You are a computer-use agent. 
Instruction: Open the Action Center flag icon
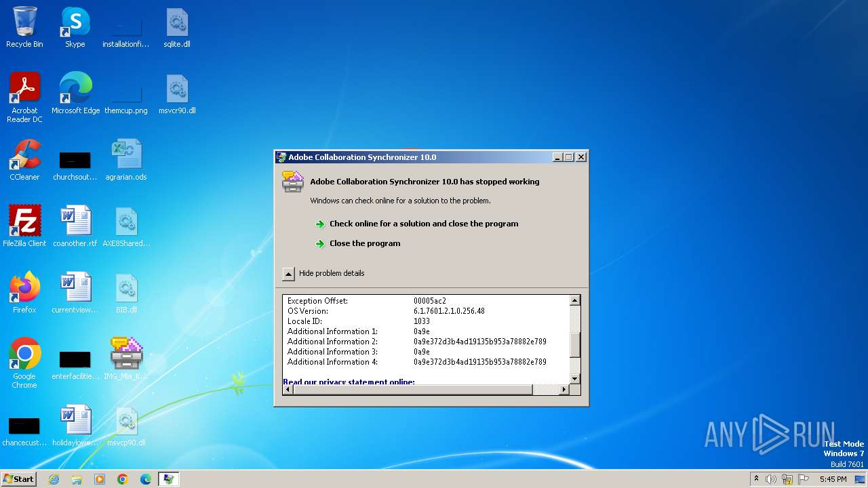(804, 479)
